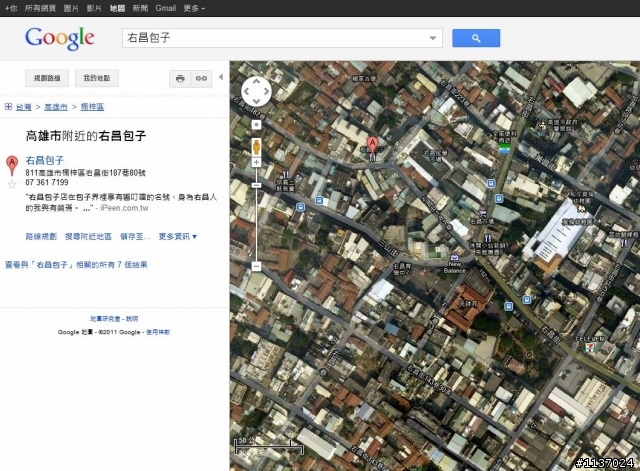Switch to 圖片 in the top bar
Image resolution: width=640 pixels, height=471 pixels.
71,8
